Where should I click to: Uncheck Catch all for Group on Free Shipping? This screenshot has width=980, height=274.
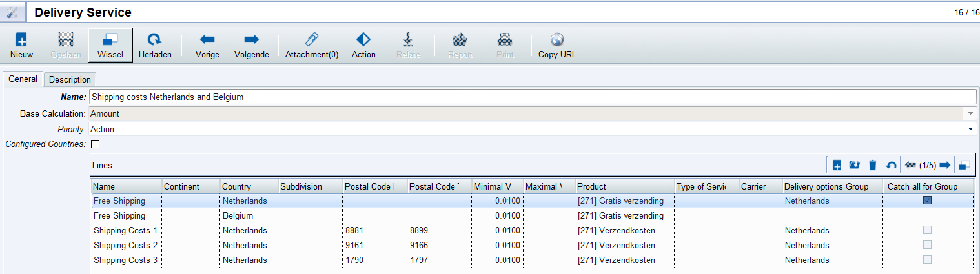(927, 201)
